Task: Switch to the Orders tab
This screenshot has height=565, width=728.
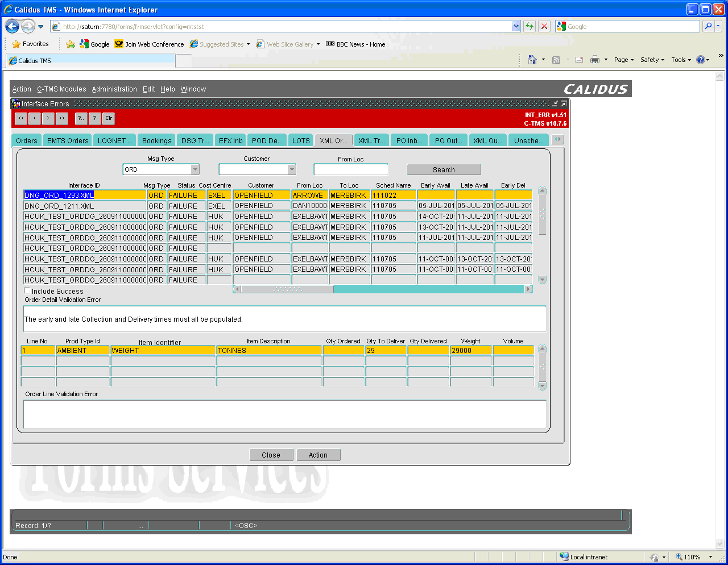Action: (27, 140)
